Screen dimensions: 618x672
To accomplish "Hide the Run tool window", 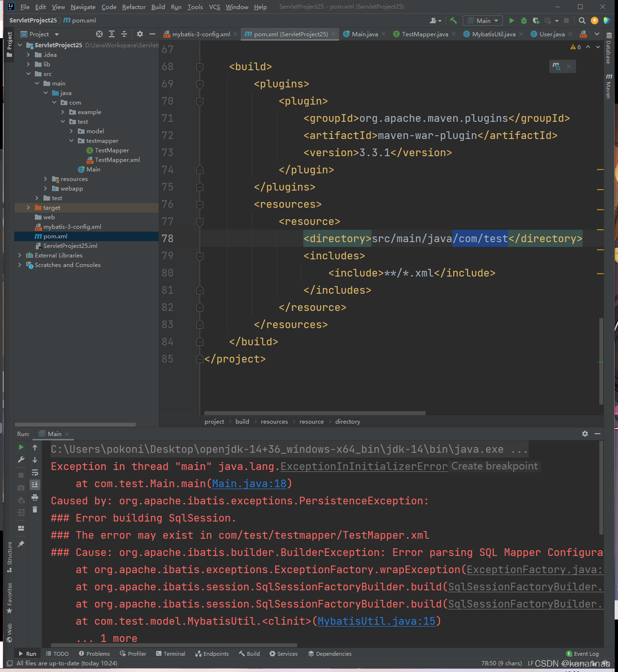I will [x=597, y=434].
